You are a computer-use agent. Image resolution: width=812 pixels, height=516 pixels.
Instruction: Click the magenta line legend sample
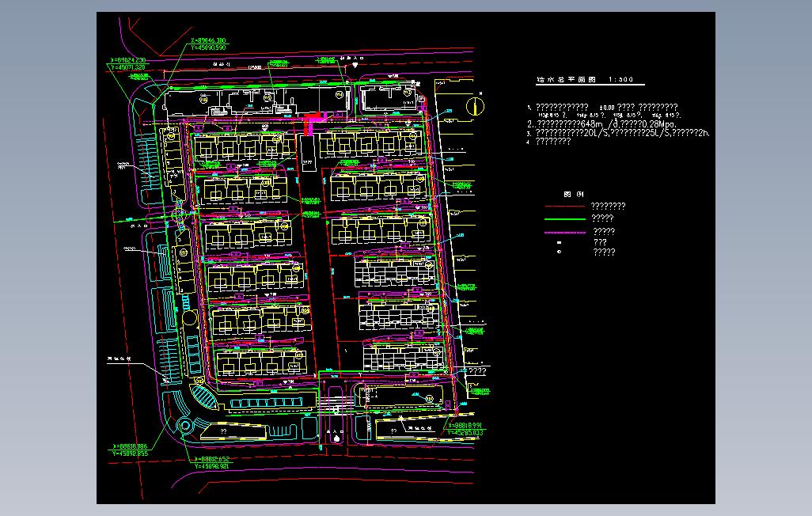coord(564,233)
